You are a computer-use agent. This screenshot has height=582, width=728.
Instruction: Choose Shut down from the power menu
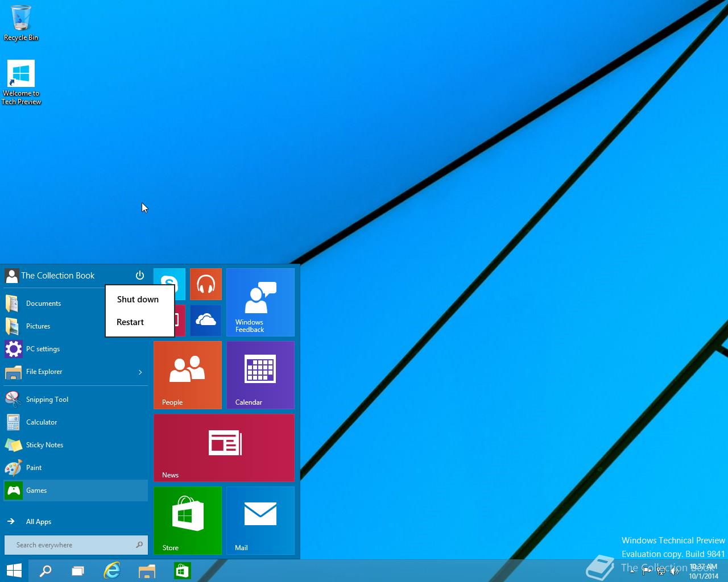(139, 300)
